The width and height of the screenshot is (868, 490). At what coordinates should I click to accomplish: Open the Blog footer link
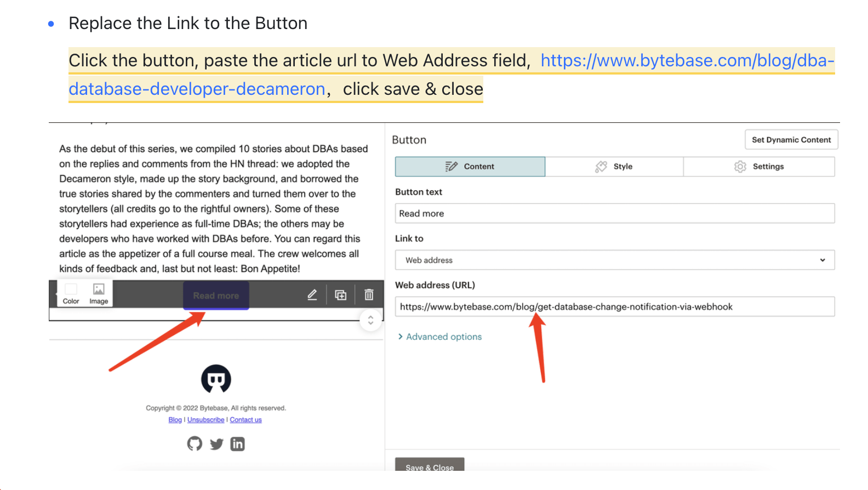pyautogui.click(x=175, y=420)
